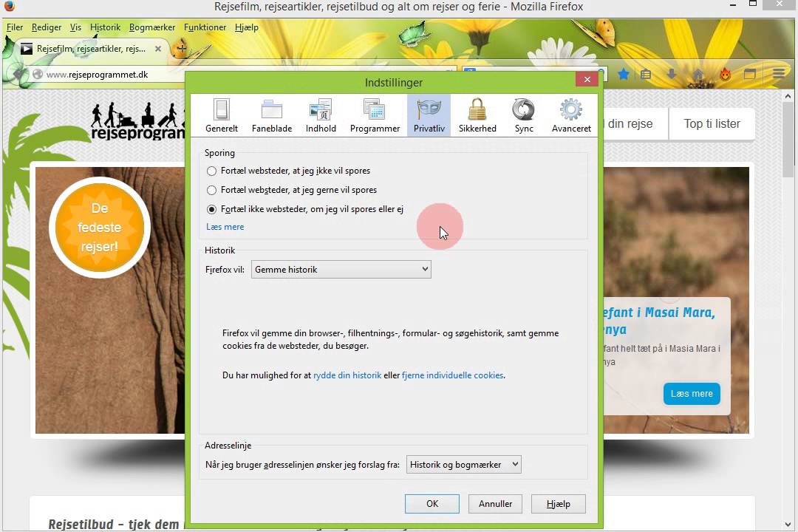Open the Firefox hamburger menu
798x532 pixels.
tap(779, 75)
